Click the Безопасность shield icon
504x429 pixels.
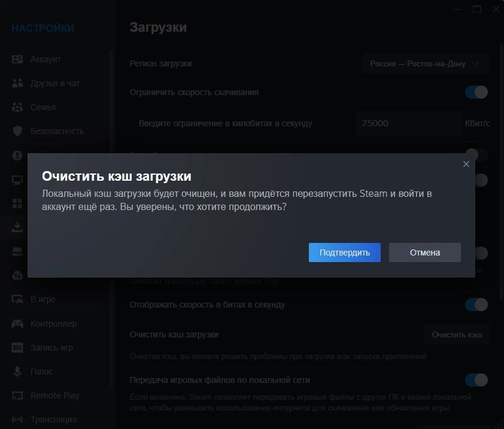click(17, 131)
